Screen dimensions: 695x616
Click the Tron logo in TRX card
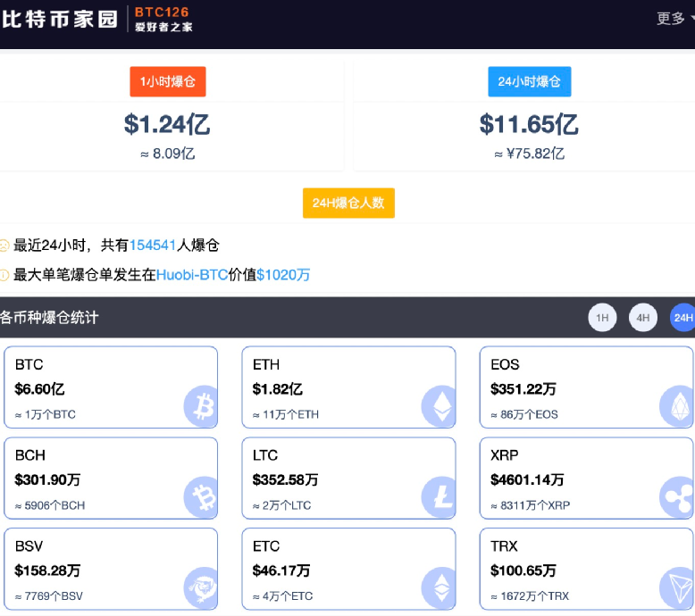676,587
